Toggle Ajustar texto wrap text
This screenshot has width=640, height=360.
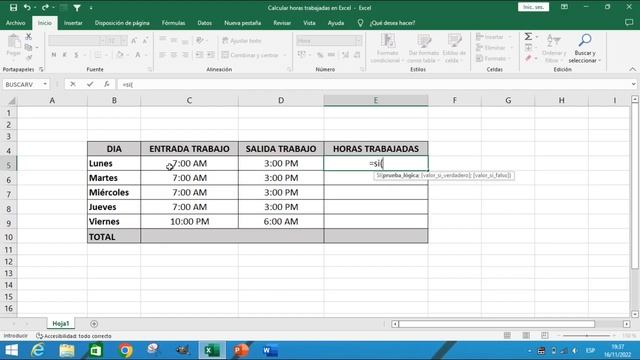click(242, 41)
